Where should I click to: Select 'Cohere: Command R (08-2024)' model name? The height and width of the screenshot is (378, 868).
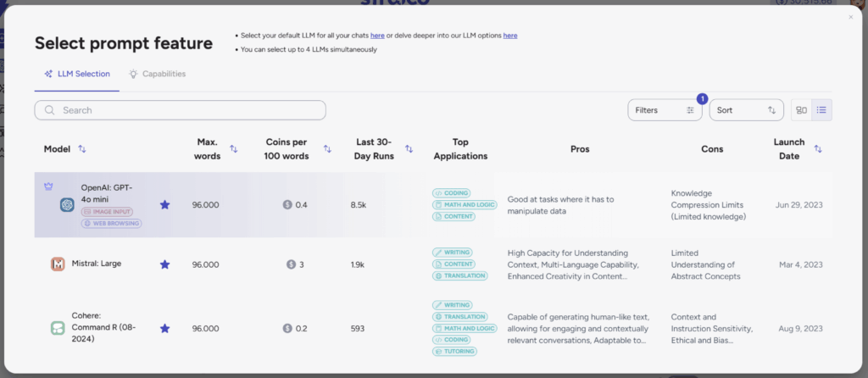(103, 327)
